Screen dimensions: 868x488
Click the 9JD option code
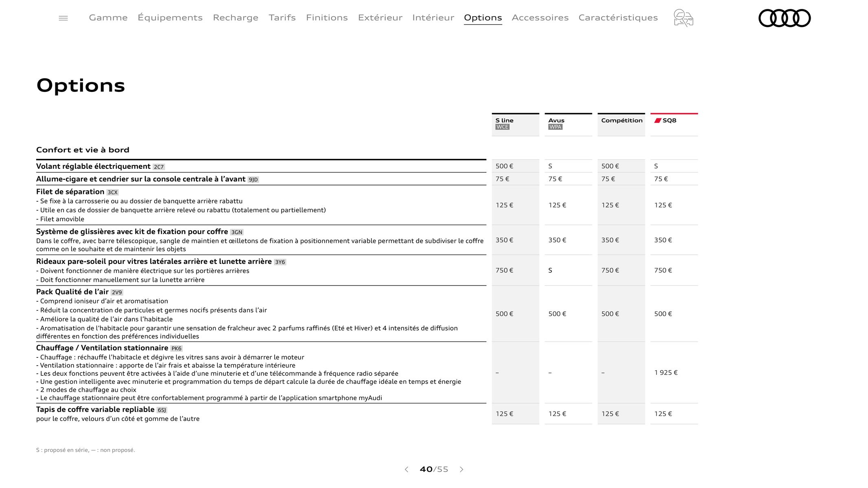pyautogui.click(x=253, y=179)
